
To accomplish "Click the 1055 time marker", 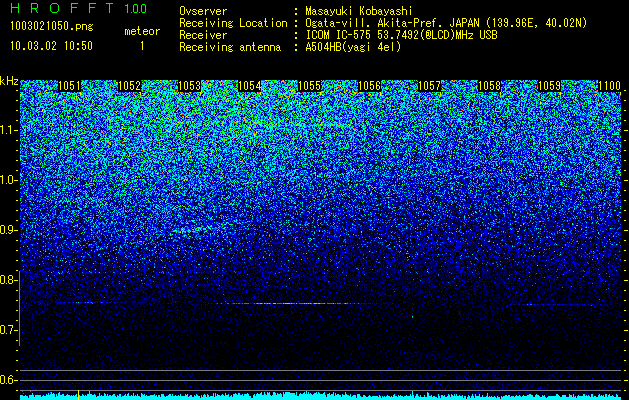I will pos(309,86).
